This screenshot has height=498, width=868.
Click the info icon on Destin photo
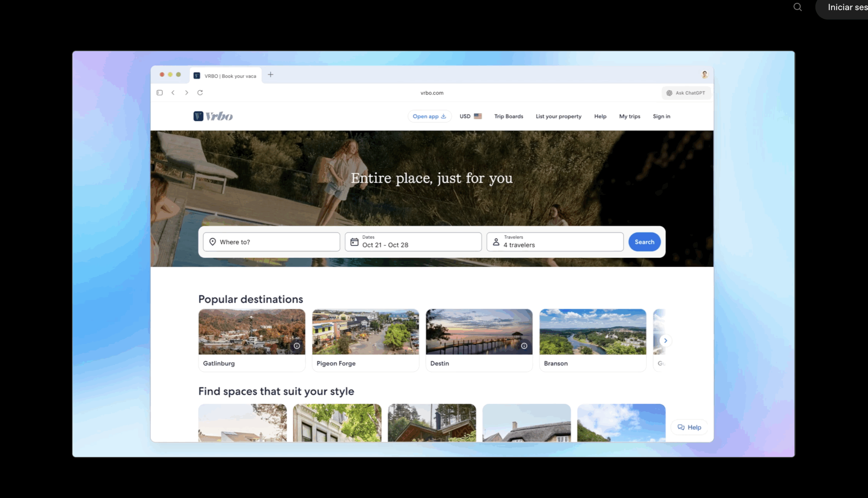pos(524,346)
